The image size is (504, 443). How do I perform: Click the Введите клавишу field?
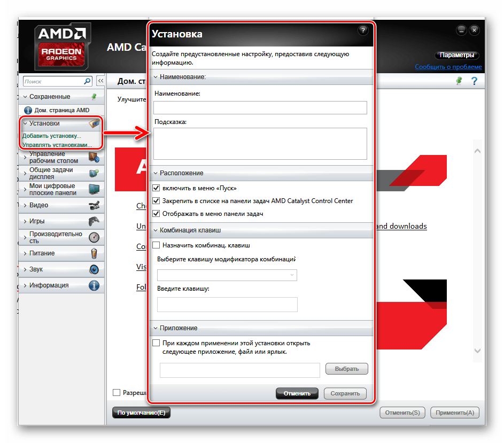(227, 305)
